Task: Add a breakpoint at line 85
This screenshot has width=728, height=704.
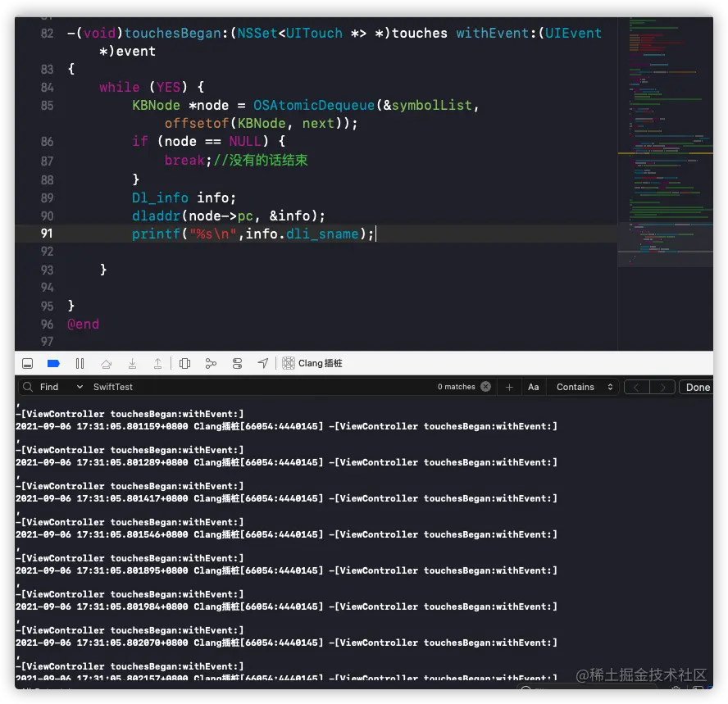Action: point(47,106)
